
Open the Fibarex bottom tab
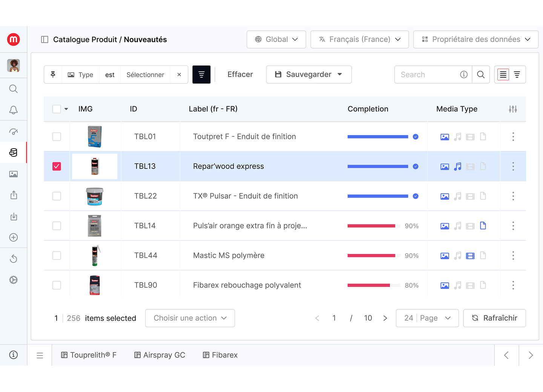click(220, 355)
